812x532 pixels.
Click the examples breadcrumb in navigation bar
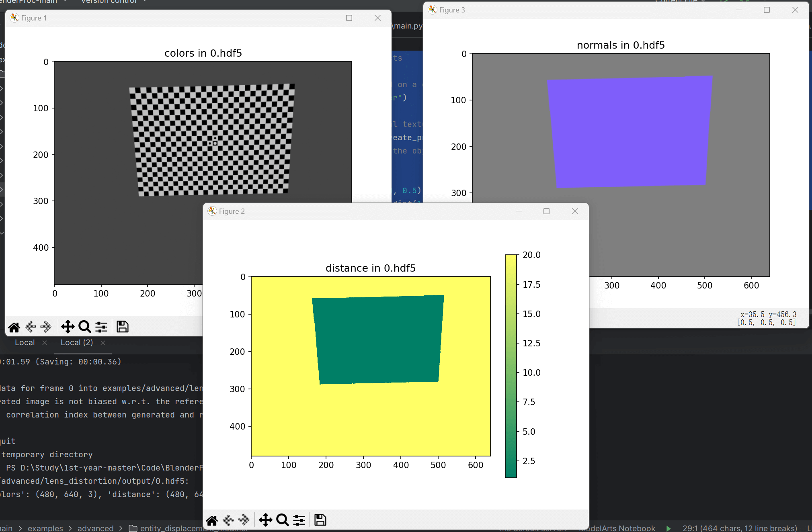coord(45,528)
